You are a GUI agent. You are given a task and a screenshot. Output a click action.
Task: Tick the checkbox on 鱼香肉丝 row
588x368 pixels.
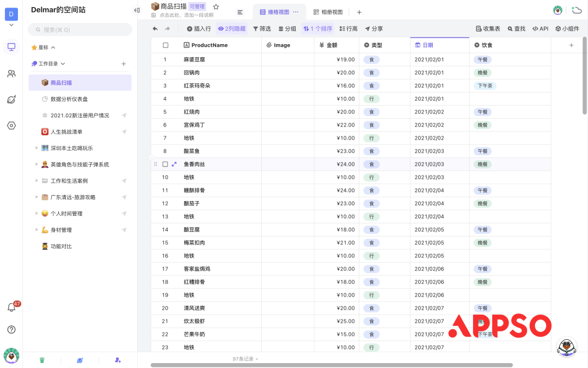[165, 164]
